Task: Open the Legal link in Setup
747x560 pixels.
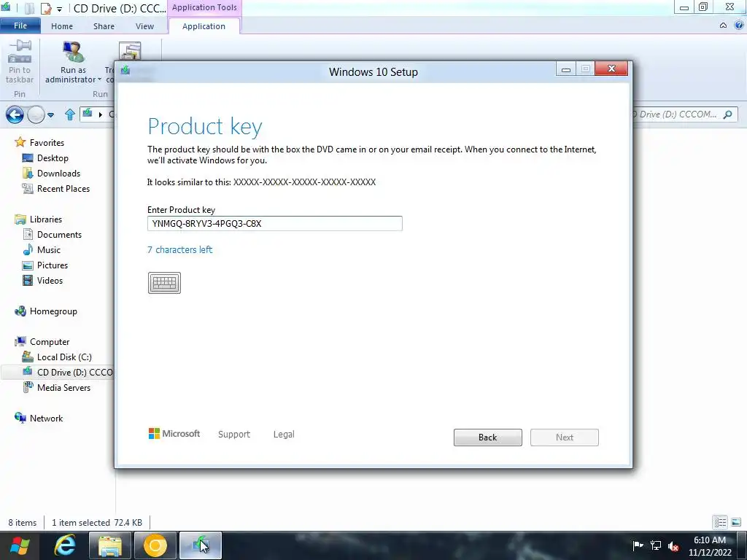Action: [x=284, y=434]
